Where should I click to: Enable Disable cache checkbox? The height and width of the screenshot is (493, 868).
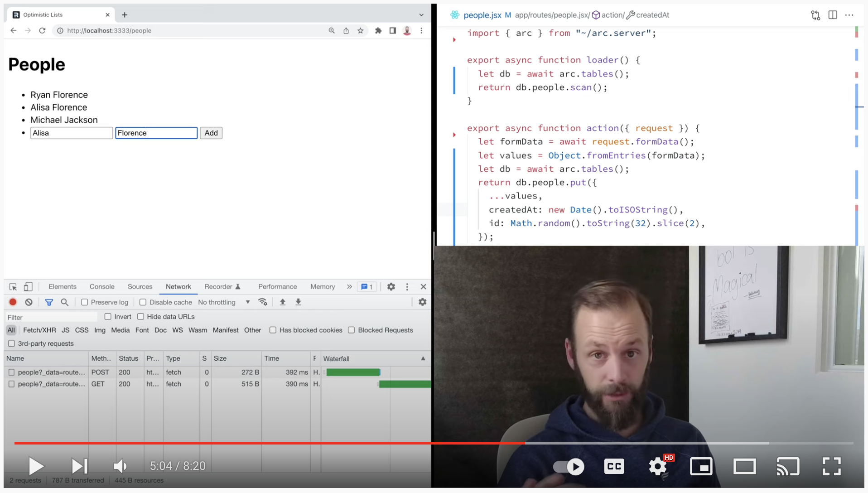tap(143, 302)
